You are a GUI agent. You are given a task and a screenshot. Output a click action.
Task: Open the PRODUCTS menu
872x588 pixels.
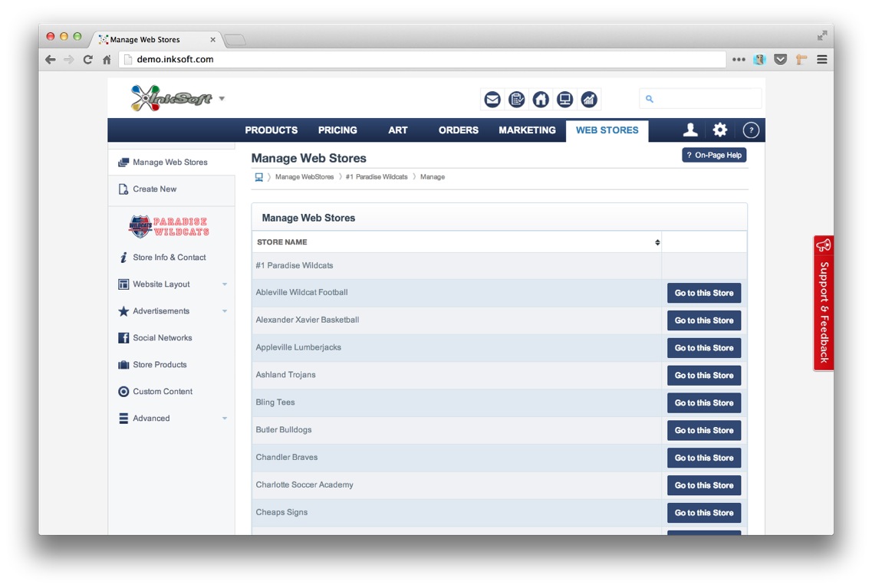click(x=271, y=130)
